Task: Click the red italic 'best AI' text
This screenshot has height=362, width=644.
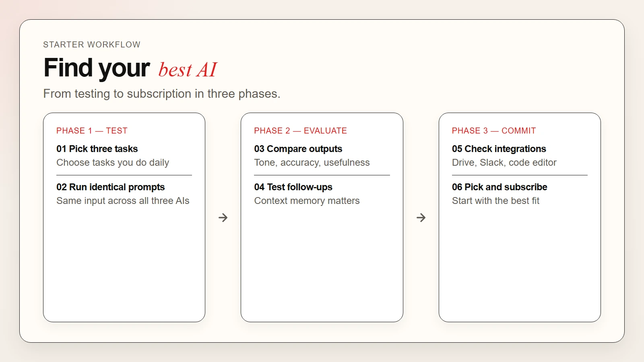Action: pos(188,70)
